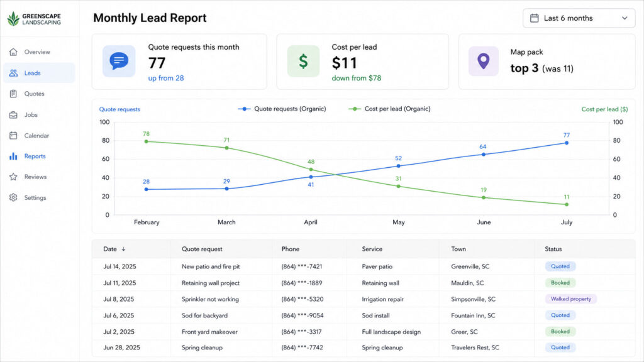Image resolution: width=644 pixels, height=362 pixels.
Task: Click the Reports bar chart icon
Action: (x=13, y=156)
